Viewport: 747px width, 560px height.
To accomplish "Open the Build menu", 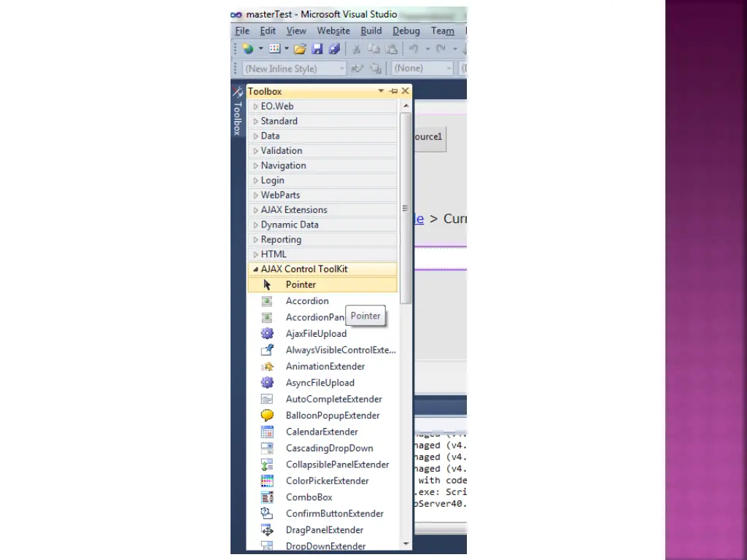I will (371, 31).
